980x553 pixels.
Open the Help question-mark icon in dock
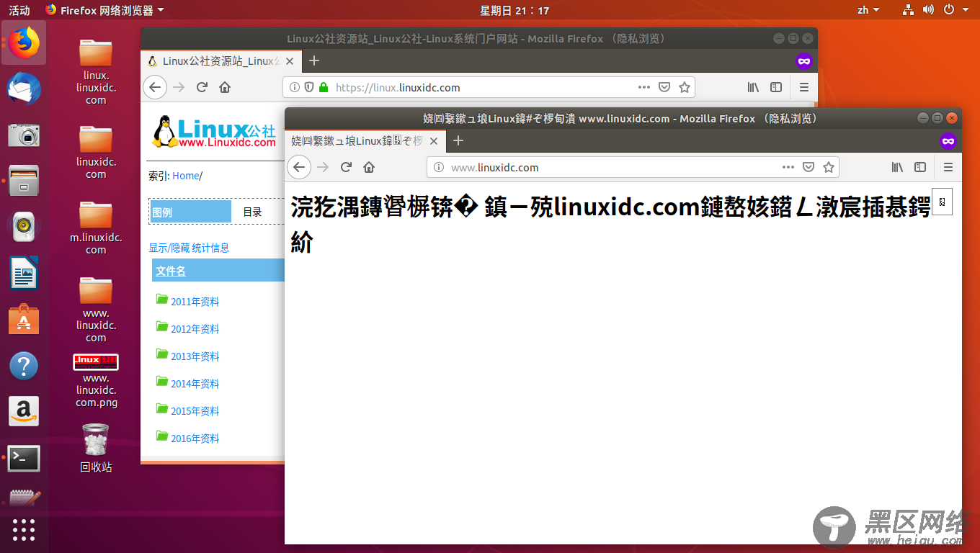coord(24,366)
